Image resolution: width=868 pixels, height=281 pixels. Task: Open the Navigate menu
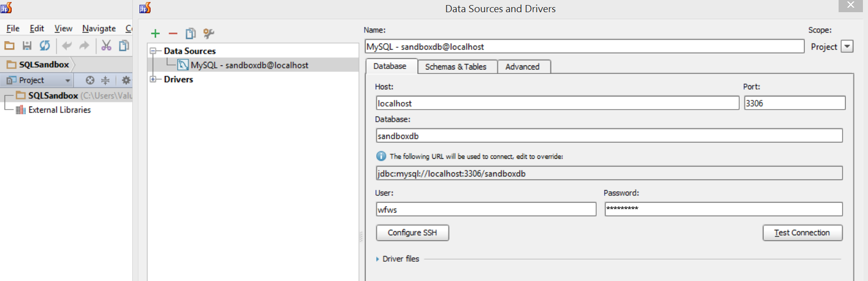point(99,28)
